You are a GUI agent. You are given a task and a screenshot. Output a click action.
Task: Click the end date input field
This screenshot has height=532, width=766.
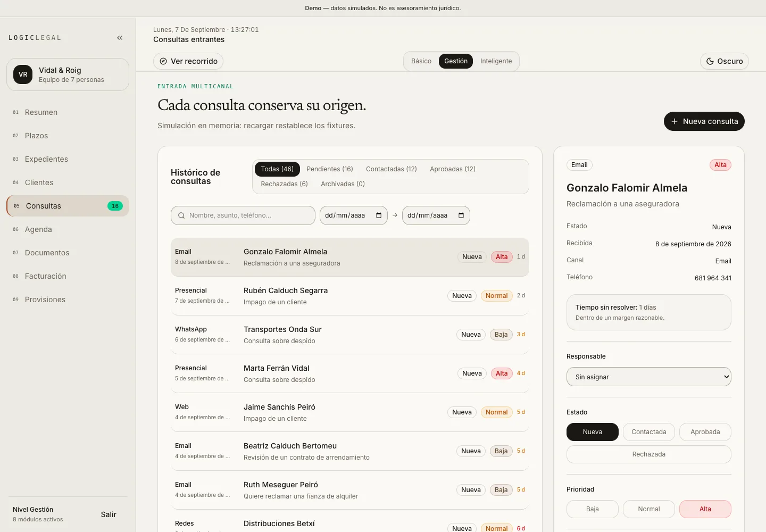tap(436, 215)
